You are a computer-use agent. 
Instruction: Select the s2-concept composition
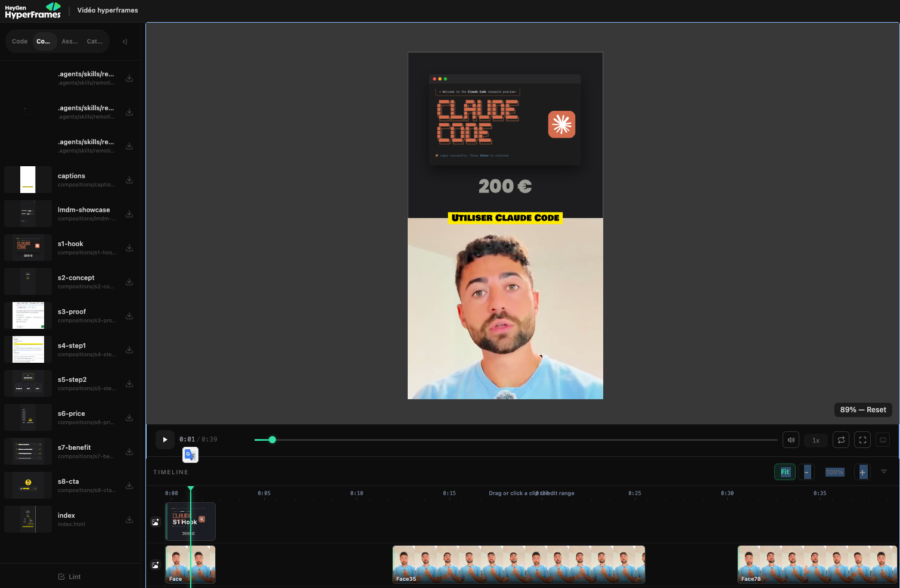pyautogui.click(x=70, y=282)
